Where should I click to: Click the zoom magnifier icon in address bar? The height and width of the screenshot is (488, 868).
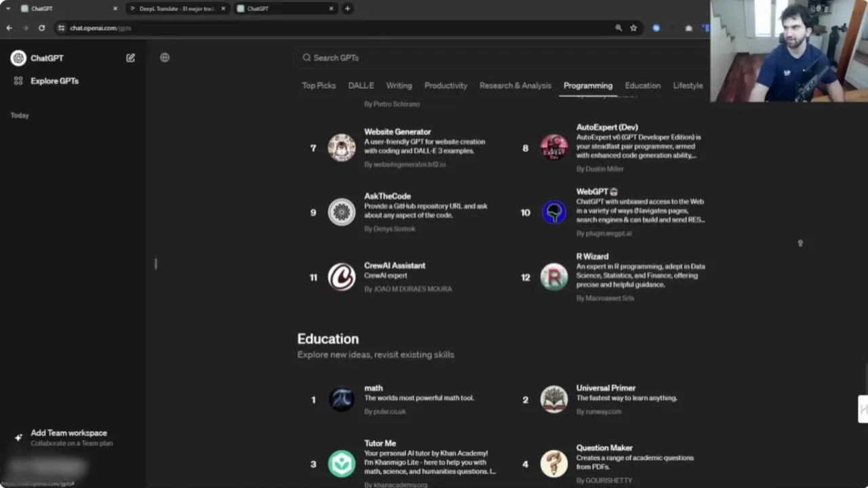click(x=618, y=28)
